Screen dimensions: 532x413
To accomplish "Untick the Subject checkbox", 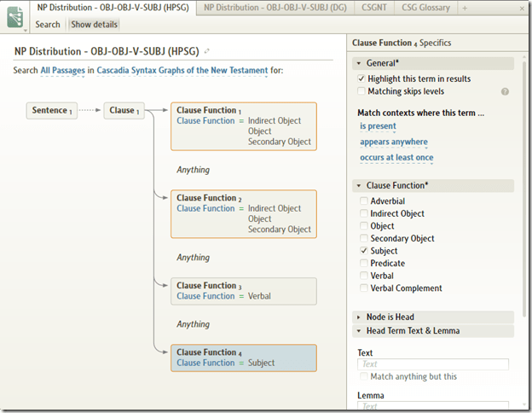I will (364, 251).
